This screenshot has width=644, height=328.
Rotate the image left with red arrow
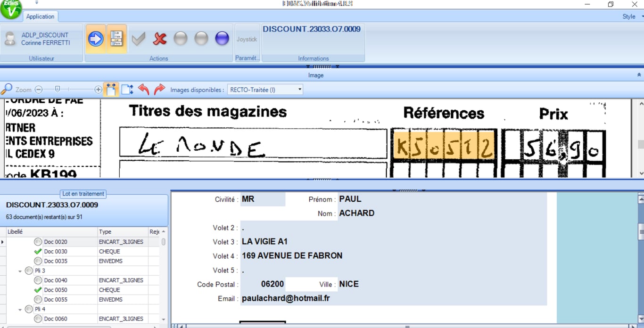pyautogui.click(x=144, y=89)
